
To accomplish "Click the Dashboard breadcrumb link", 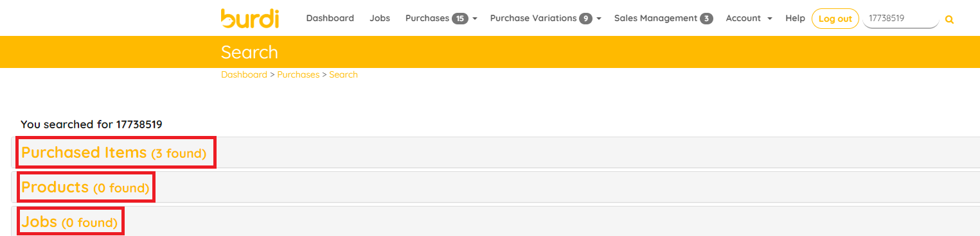I will pos(244,74).
